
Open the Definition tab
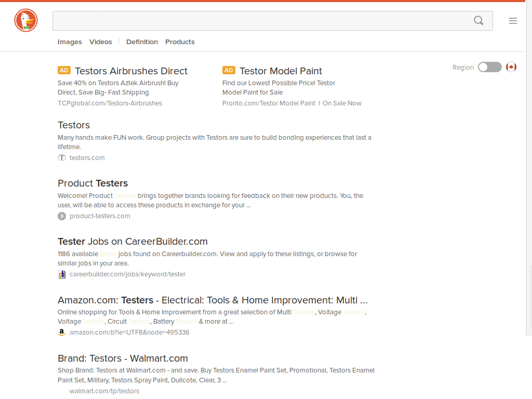pyautogui.click(x=142, y=42)
